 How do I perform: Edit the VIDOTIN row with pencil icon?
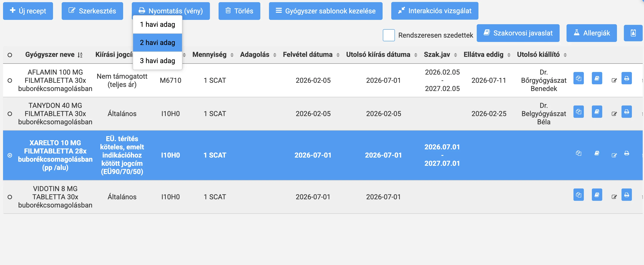614,197
